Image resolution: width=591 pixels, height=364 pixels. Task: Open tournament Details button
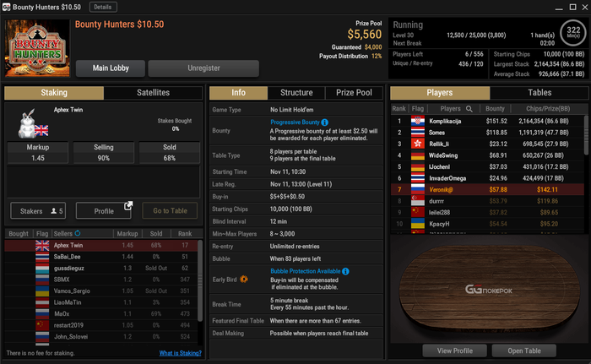(103, 7)
